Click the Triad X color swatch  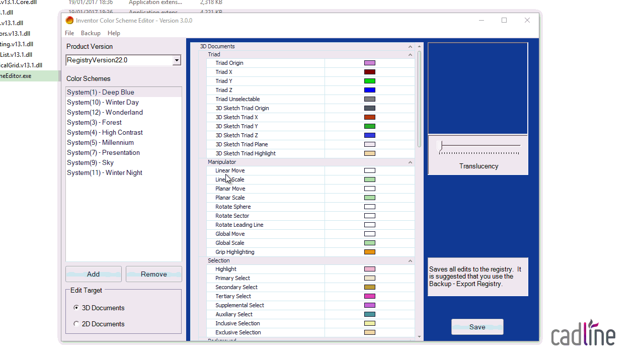click(370, 72)
